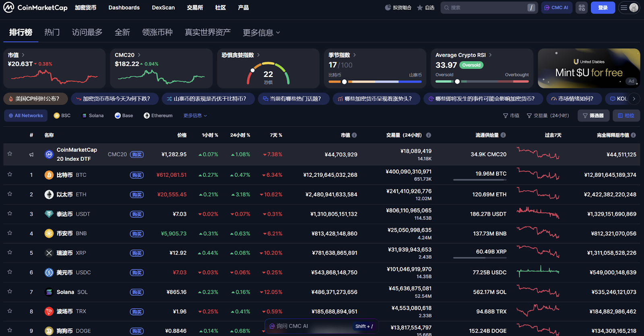
Task: Click the TRX coin icon
Action: 49,311
